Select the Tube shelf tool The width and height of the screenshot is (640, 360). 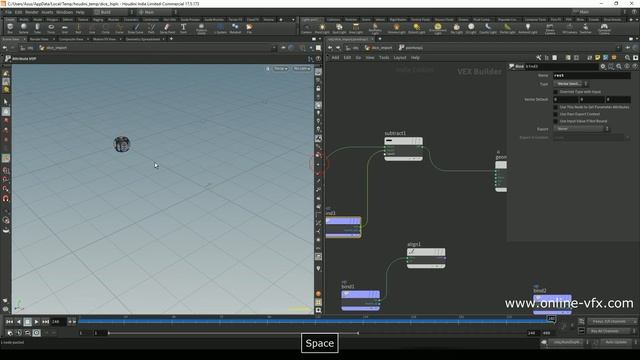37,28
